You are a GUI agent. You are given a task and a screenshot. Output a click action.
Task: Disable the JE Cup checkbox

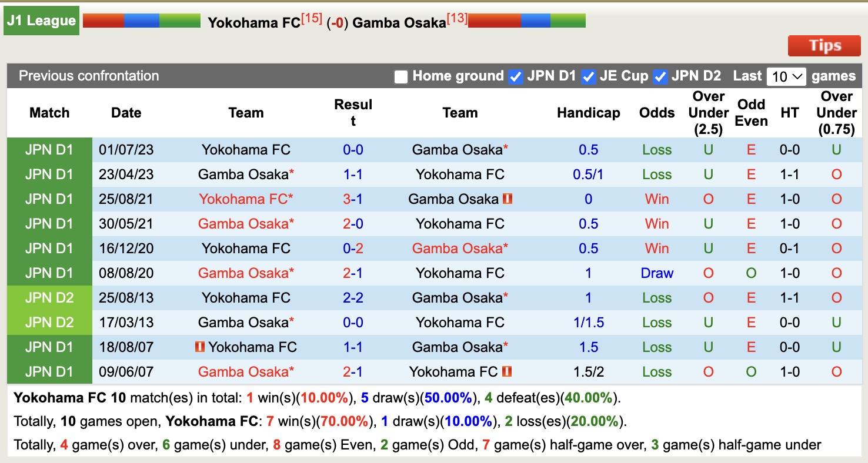[x=587, y=76]
